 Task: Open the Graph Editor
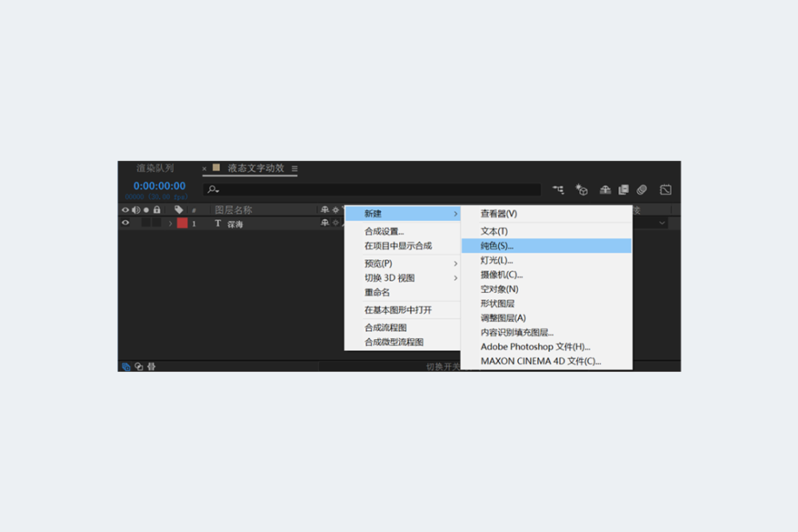667,189
